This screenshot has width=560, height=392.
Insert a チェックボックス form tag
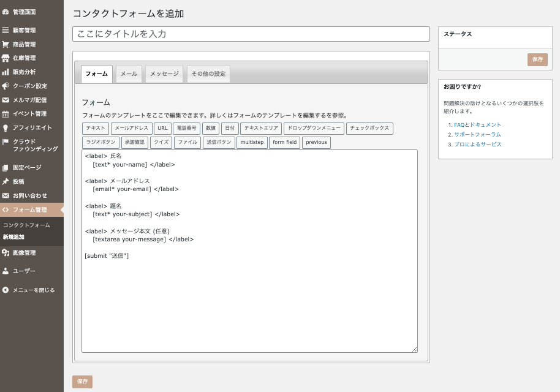click(369, 129)
